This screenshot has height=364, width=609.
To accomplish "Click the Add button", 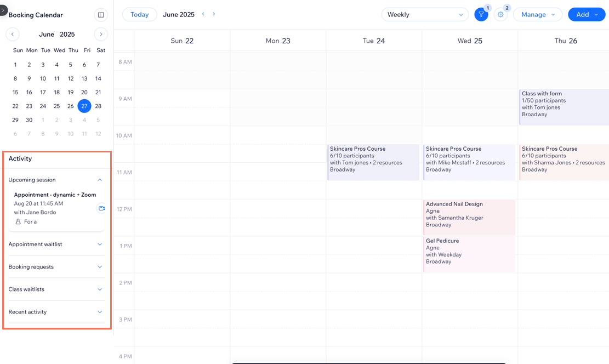I will [586, 15].
